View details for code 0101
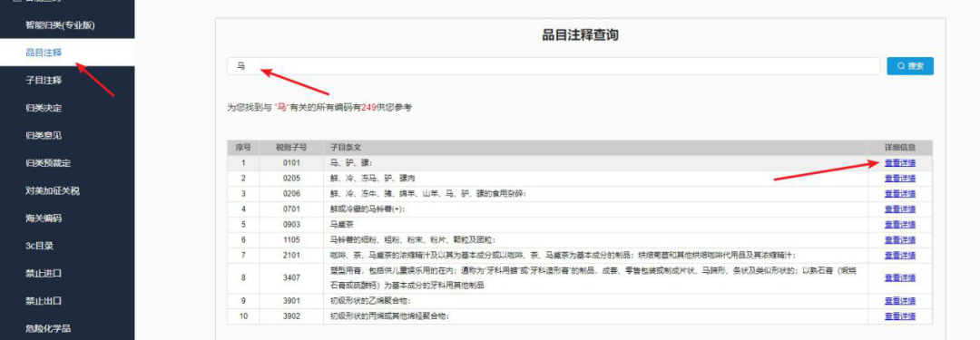 coord(900,163)
